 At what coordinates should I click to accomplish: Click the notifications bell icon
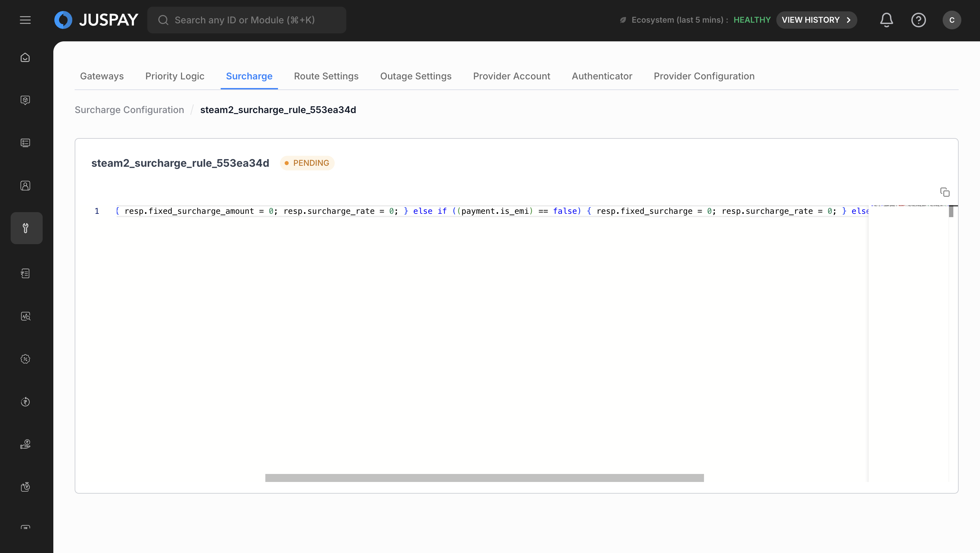click(886, 20)
